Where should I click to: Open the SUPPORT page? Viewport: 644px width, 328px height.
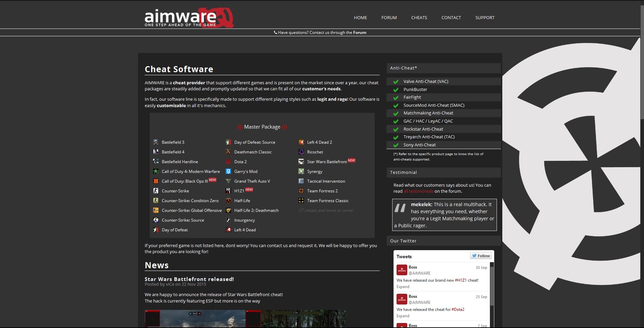click(485, 17)
